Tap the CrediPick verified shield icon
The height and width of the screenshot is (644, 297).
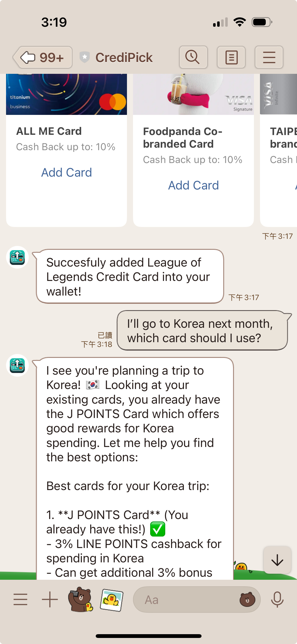[x=85, y=57]
